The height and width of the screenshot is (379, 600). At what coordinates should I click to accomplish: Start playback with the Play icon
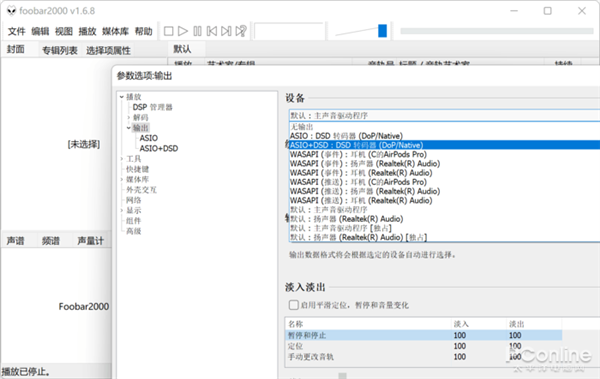click(x=183, y=31)
